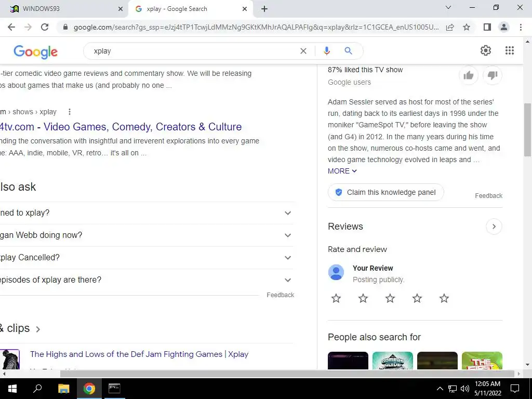Like this TV show with thumbs up
This screenshot has height=399, width=532.
tap(469, 75)
